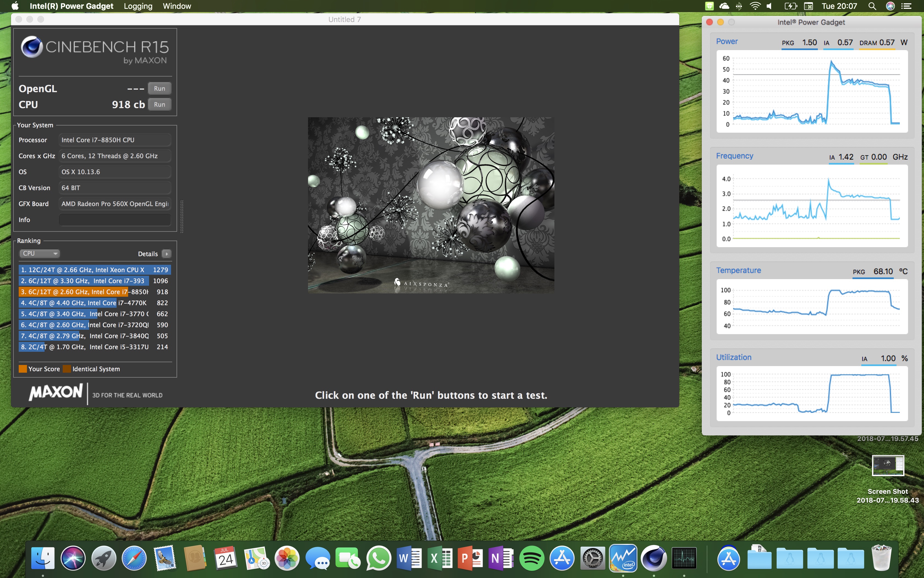Click the Wi-Fi status icon
The width and height of the screenshot is (924, 578).
(755, 6)
